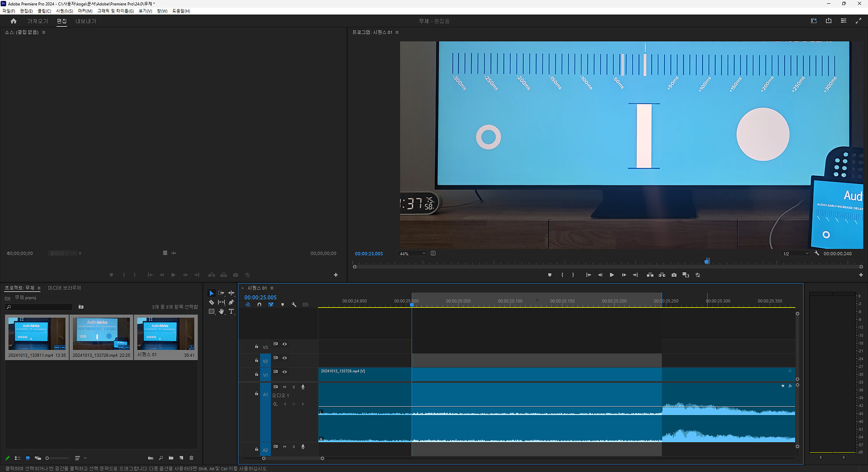
Task: Add marker in the timeline panel
Action: 283,305
